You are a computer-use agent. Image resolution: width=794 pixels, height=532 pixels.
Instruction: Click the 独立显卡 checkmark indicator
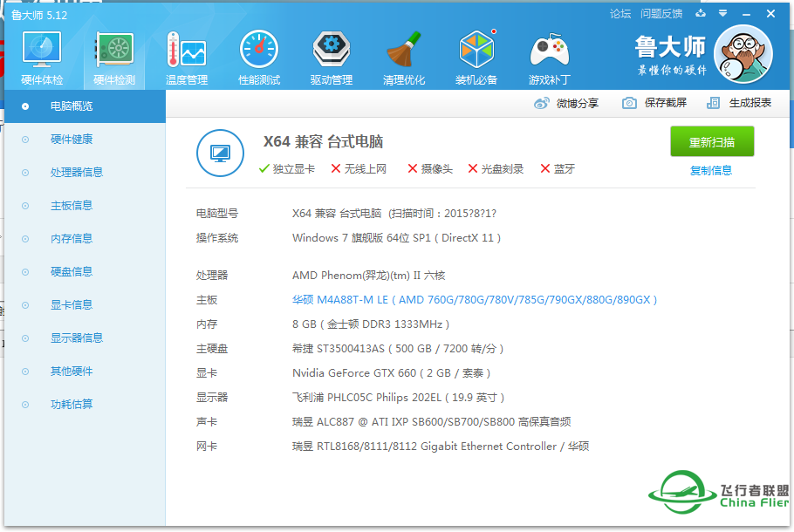pos(286,169)
